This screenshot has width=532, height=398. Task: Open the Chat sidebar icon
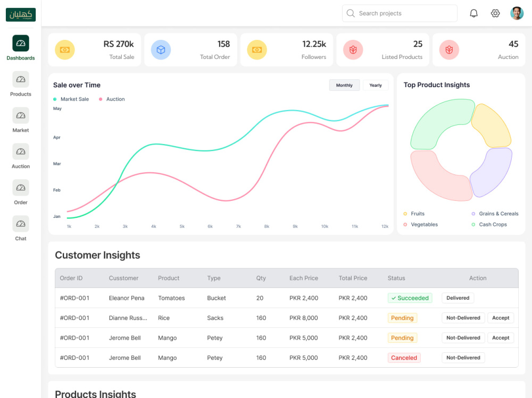(21, 224)
